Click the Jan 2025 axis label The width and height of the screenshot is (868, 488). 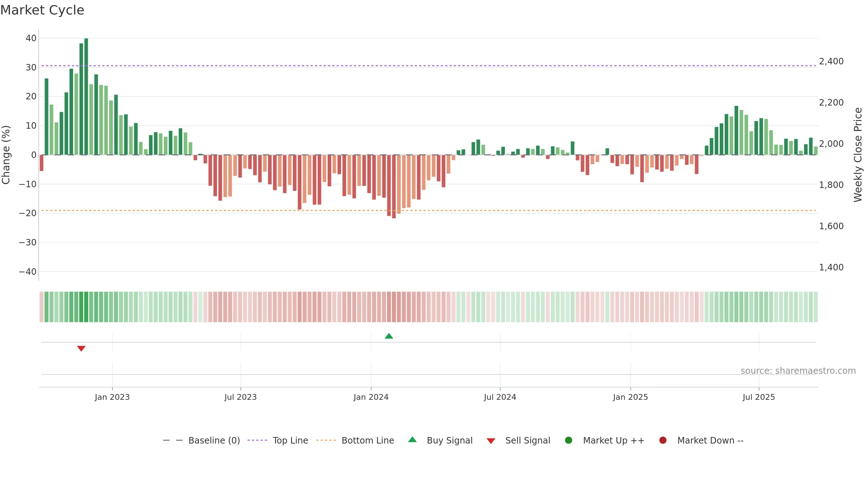point(630,397)
